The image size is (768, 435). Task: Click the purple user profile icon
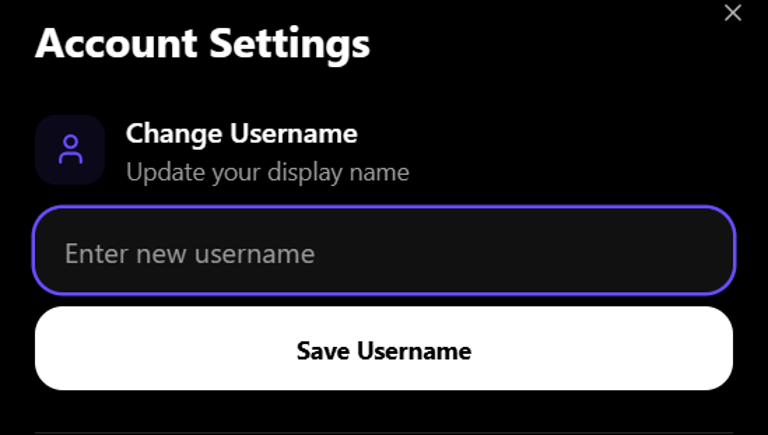coord(70,150)
